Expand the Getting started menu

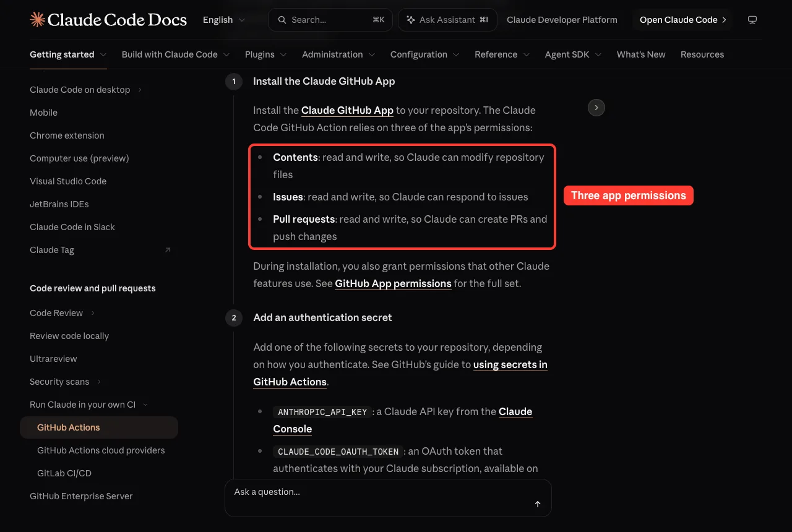pos(68,54)
